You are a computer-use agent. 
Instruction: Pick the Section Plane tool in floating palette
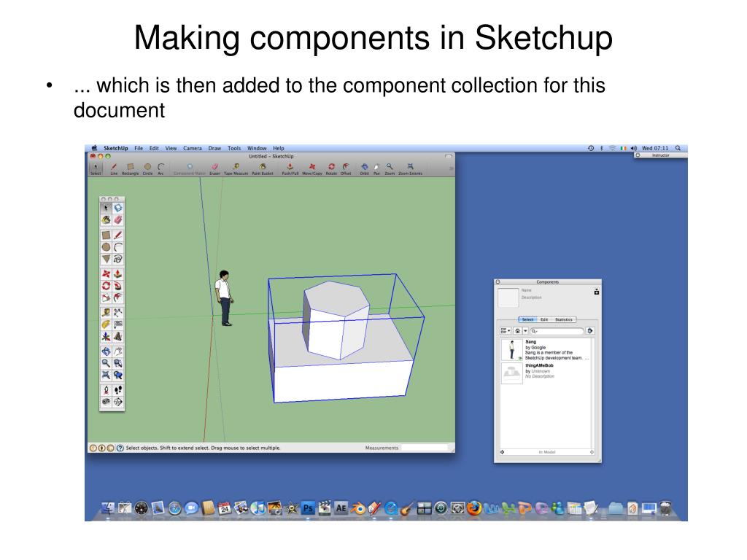(118, 402)
